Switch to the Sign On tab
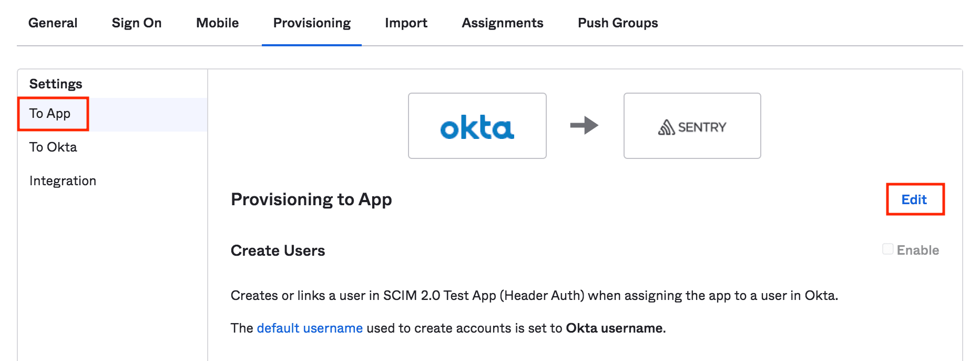980x361 pixels. click(136, 23)
